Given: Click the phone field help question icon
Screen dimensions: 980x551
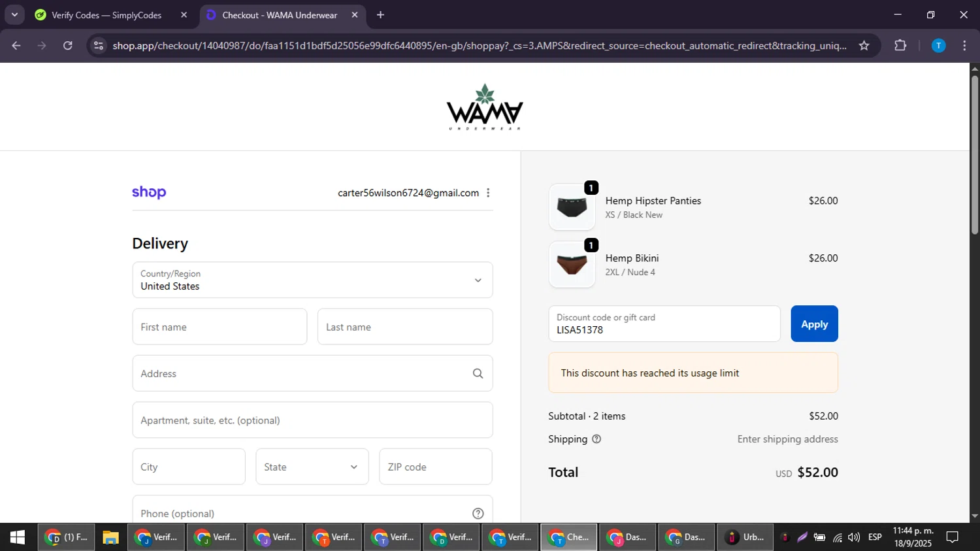Looking at the screenshot, I should (478, 513).
